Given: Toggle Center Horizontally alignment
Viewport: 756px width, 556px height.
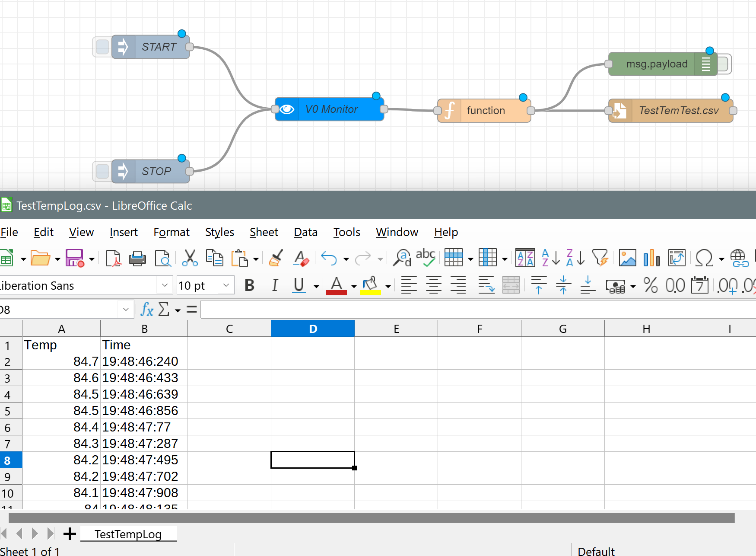Looking at the screenshot, I should [x=433, y=285].
